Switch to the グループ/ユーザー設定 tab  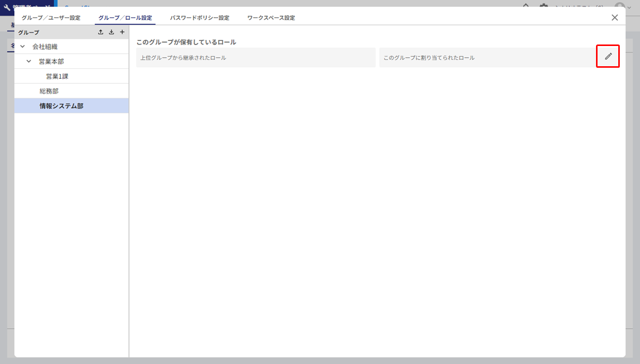pyautogui.click(x=51, y=18)
